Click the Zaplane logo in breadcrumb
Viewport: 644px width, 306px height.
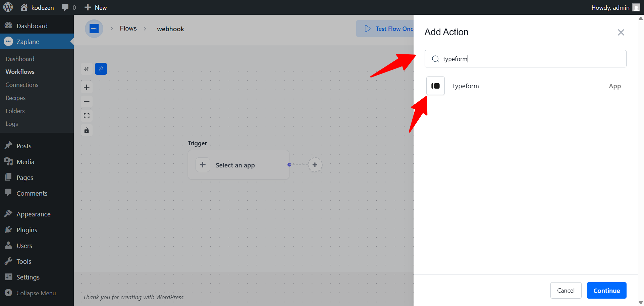click(x=94, y=29)
